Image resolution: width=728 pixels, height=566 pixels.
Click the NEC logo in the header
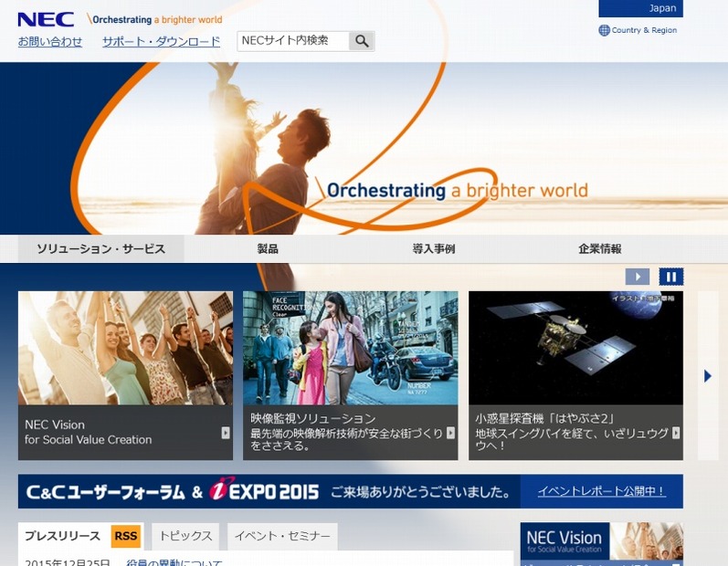coord(46,19)
